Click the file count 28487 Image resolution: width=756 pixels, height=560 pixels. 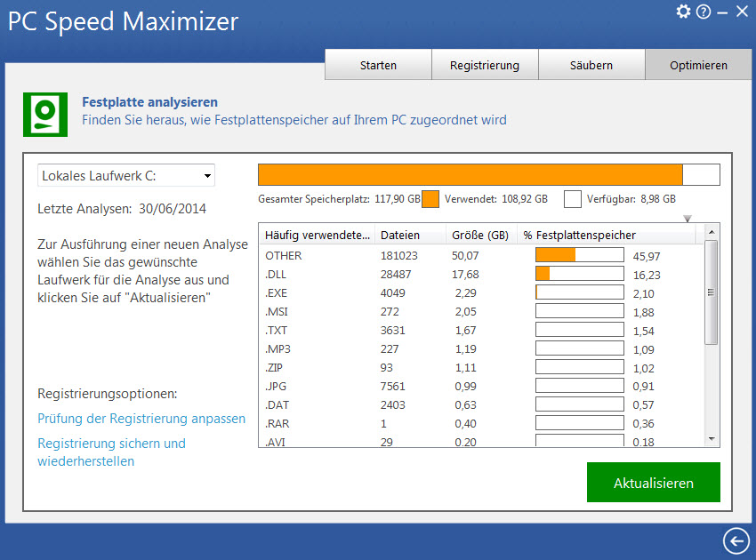(x=396, y=274)
